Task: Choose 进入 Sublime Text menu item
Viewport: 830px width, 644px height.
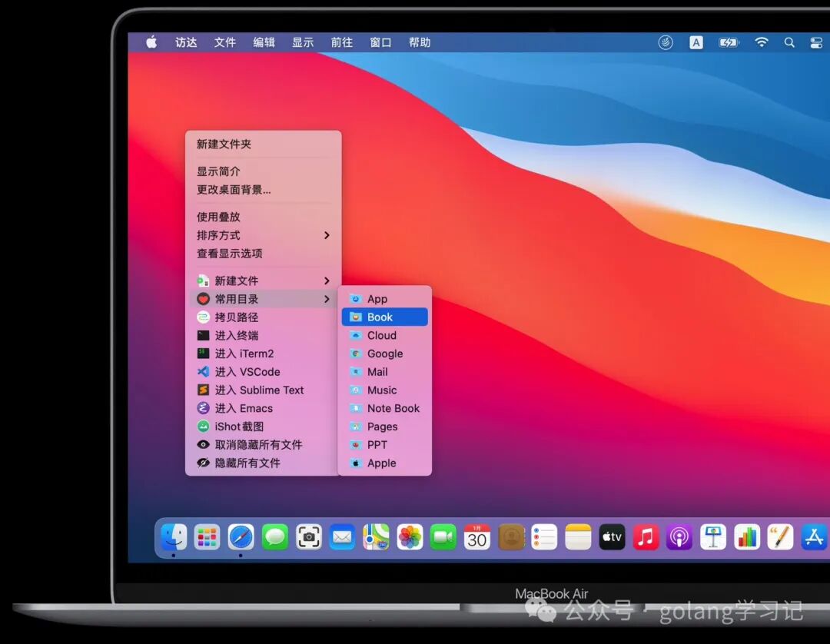Action: pyautogui.click(x=263, y=390)
